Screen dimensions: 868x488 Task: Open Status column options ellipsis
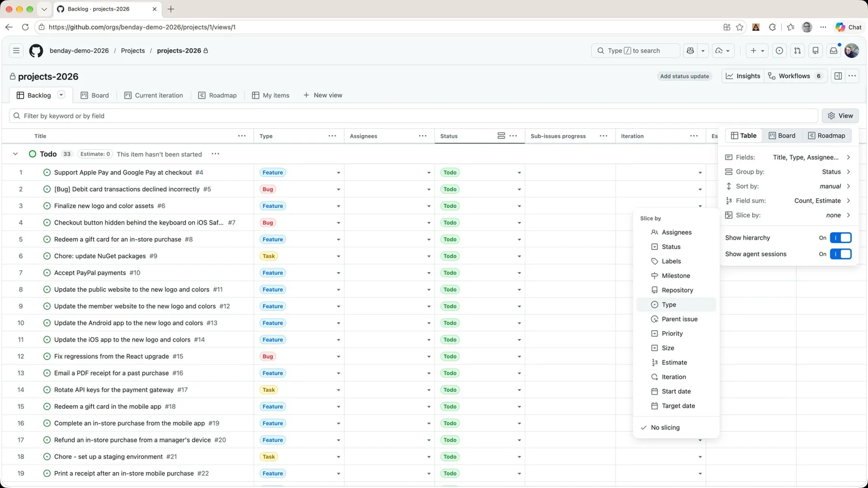pos(513,136)
